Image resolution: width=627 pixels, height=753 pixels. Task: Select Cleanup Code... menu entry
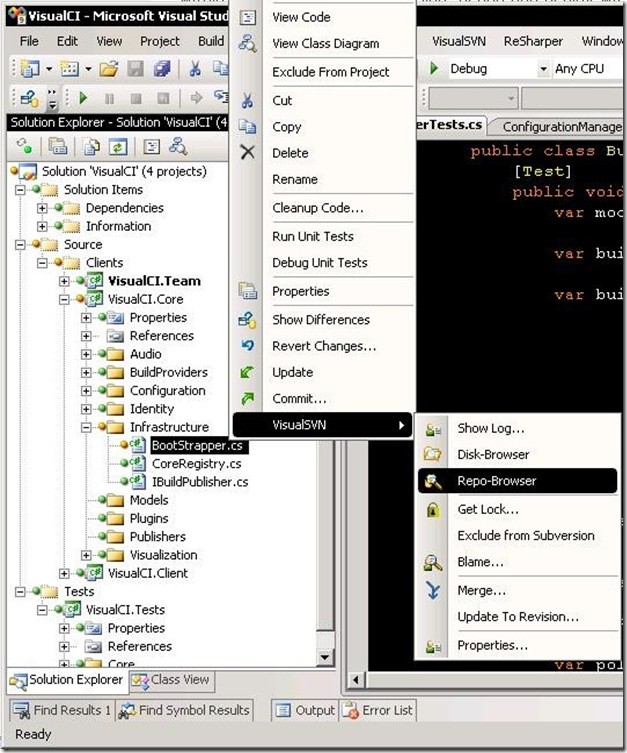point(318,208)
